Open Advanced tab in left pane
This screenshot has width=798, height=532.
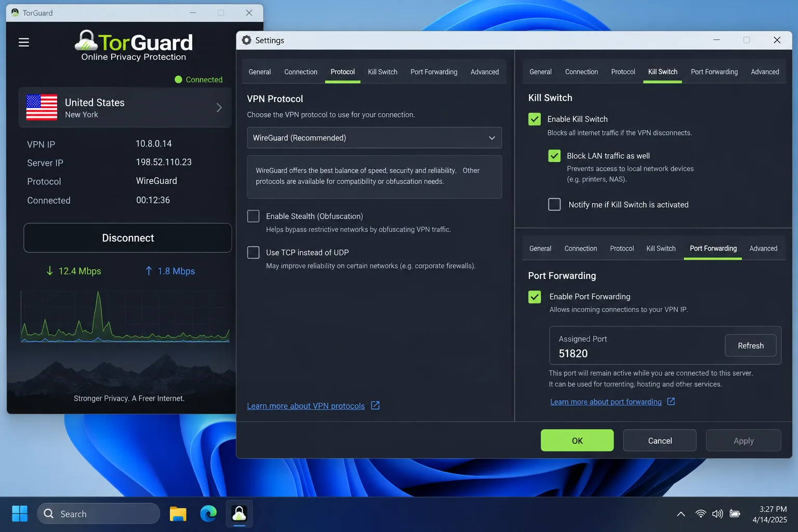485,72
